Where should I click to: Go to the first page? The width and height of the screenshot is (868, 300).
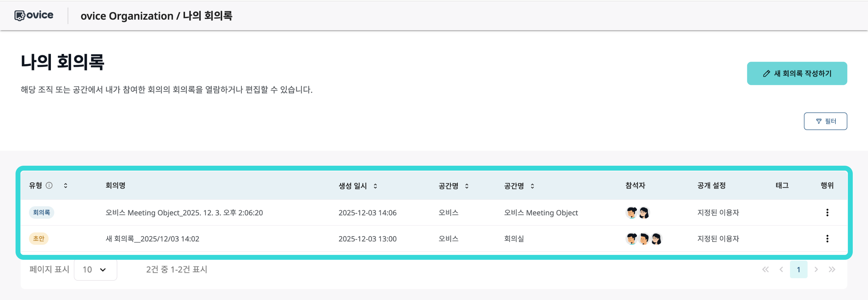point(765,269)
